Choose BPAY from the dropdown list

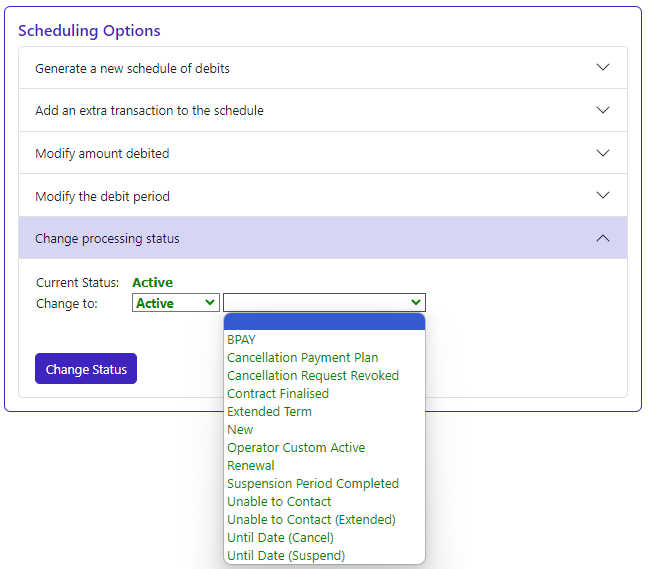242,340
